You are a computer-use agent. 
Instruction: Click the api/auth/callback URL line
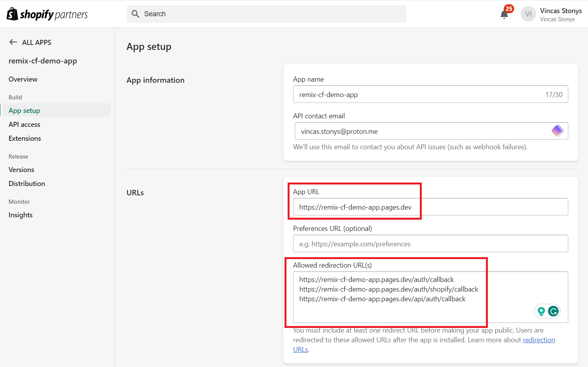point(382,299)
